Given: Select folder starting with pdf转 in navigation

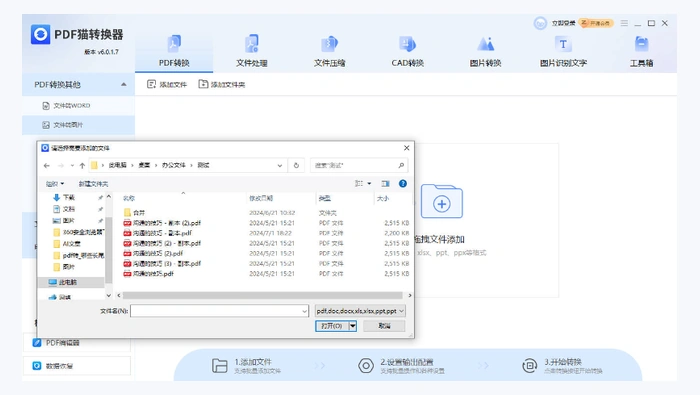Looking at the screenshot, I should [78, 255].
